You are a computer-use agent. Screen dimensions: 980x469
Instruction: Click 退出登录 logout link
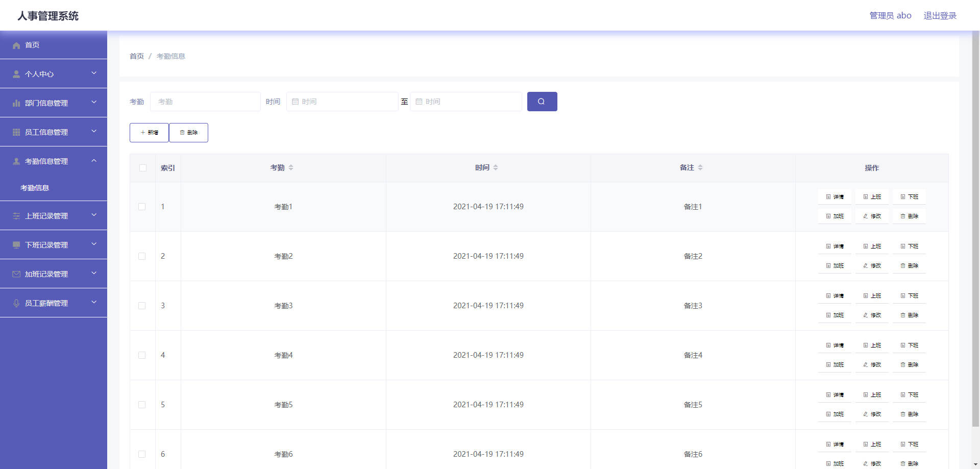click(x=940, y=16)
